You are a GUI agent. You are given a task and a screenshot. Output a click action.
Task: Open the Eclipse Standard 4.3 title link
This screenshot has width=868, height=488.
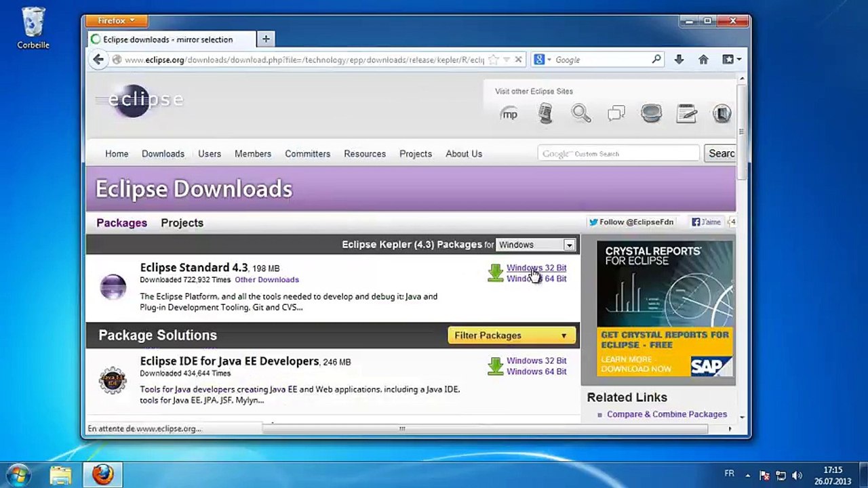(194, 268)
